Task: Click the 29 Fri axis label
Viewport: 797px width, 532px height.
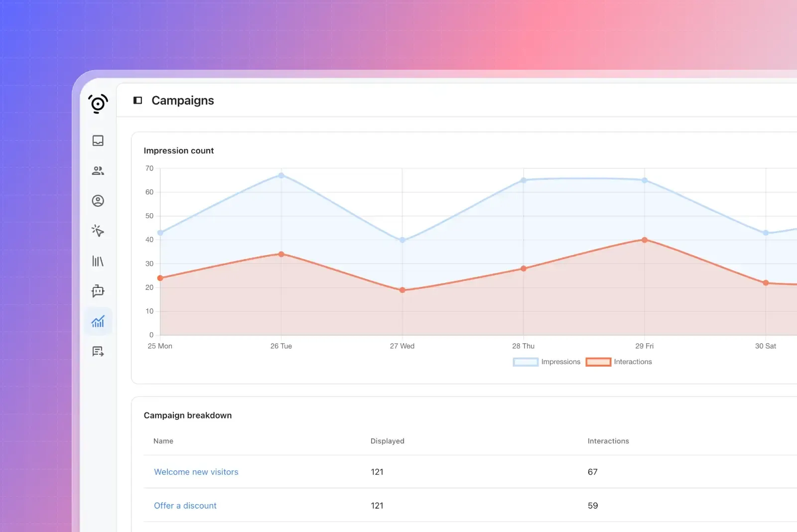Action: pos(645,346)
